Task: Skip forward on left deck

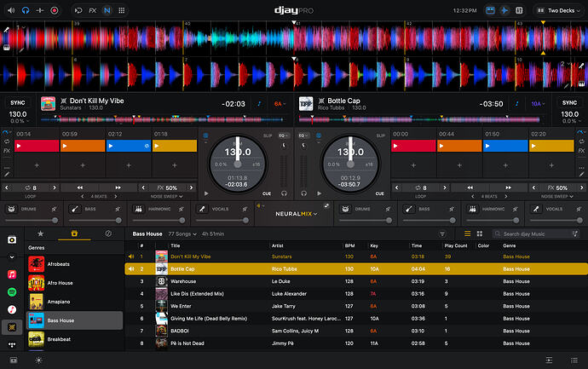Action: (x=118, y=187)
